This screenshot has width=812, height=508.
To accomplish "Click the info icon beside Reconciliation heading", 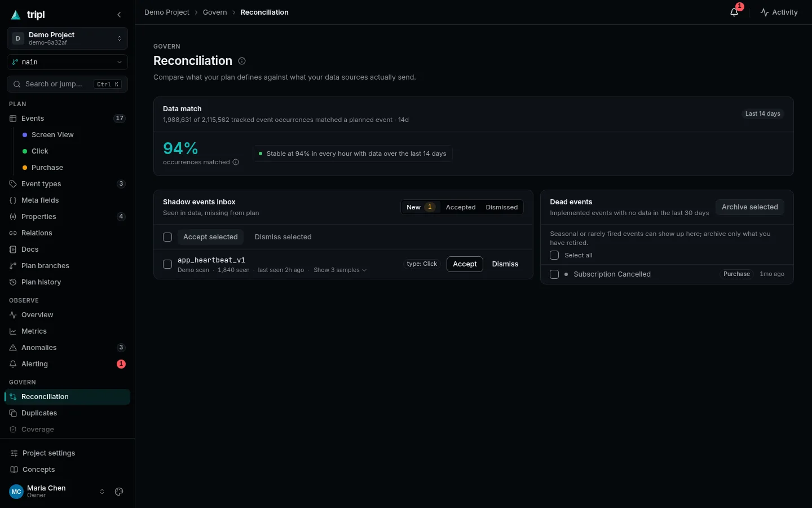I will 242,61.
